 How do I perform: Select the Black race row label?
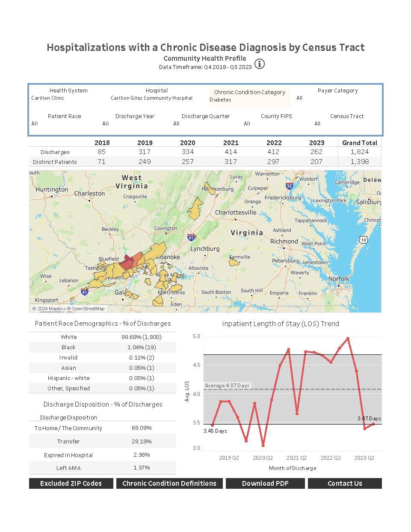tap(68, 347)
